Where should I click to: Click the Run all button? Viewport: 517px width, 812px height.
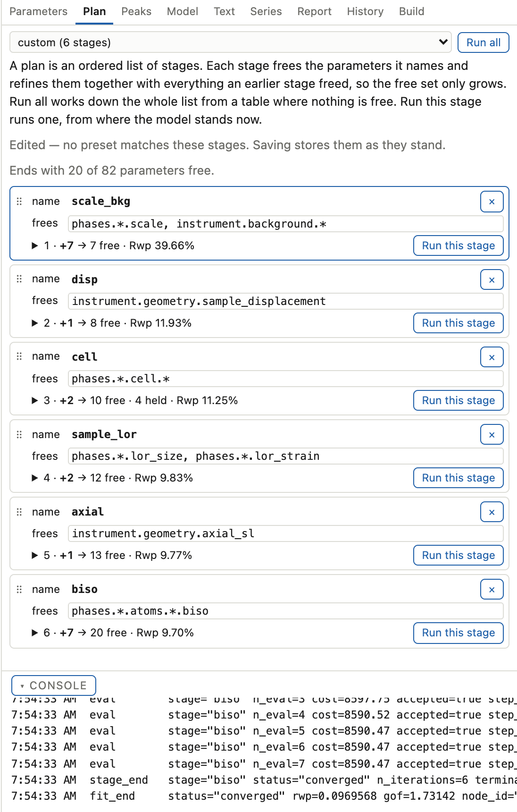[484, 42]
